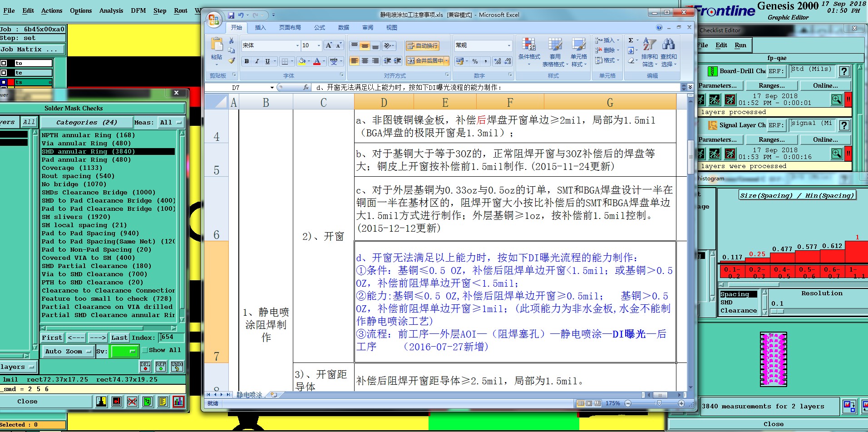Image resolution: width=868 pixels, height=432 pixels.
Task: Click the yellow Fill Color bucket icon
Action: coord(302,61)
